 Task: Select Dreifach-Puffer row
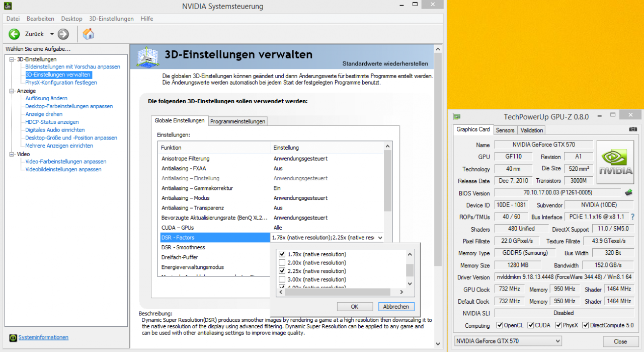tap(214, 257)
